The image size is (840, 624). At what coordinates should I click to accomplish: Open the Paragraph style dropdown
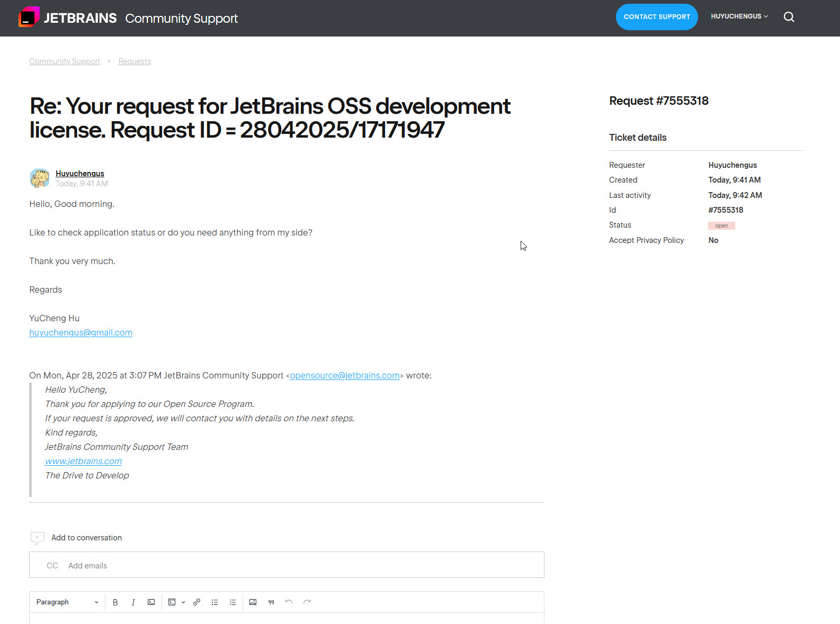pyautogui.click(x=67, y=602)
